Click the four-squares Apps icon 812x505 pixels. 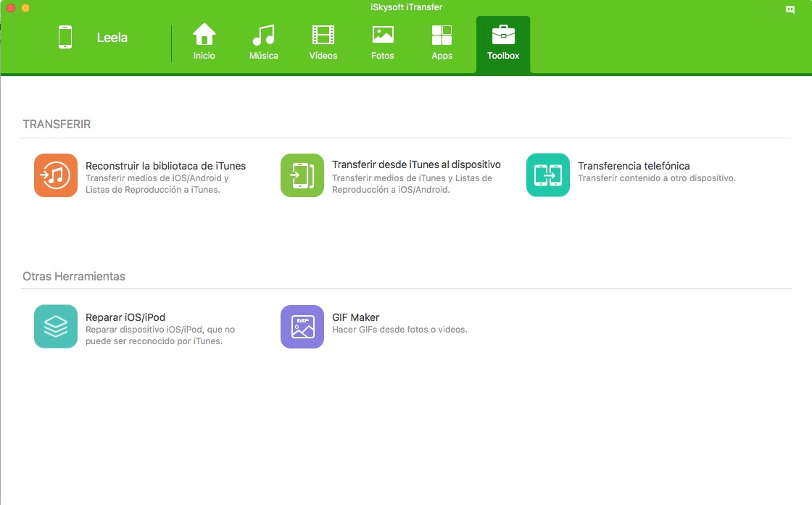442,35
